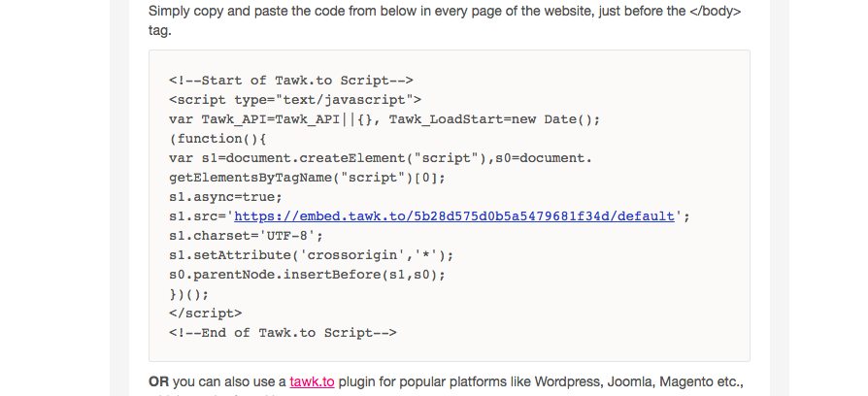
Task: Click the opening script type text/javascript line
Action: tap(294, 100)
